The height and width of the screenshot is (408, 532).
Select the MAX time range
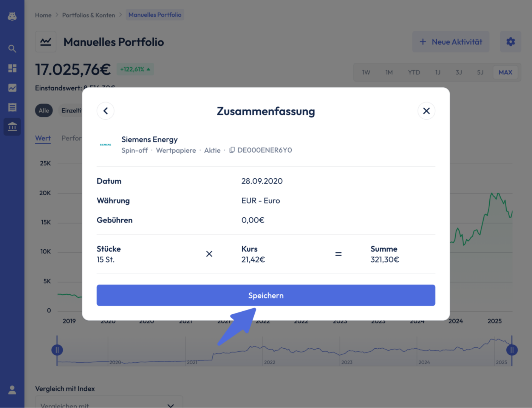pyautogui.click(x=505, y=72)
